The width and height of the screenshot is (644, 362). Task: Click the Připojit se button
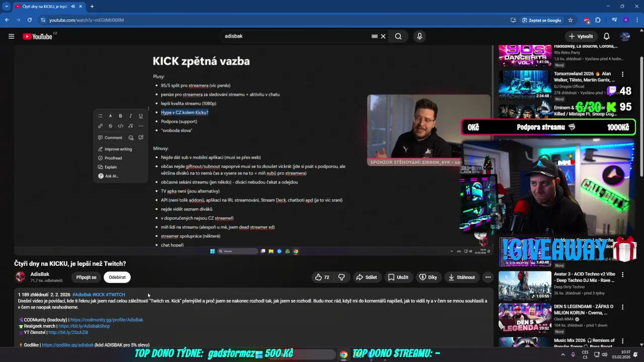[x=86, y=277]
